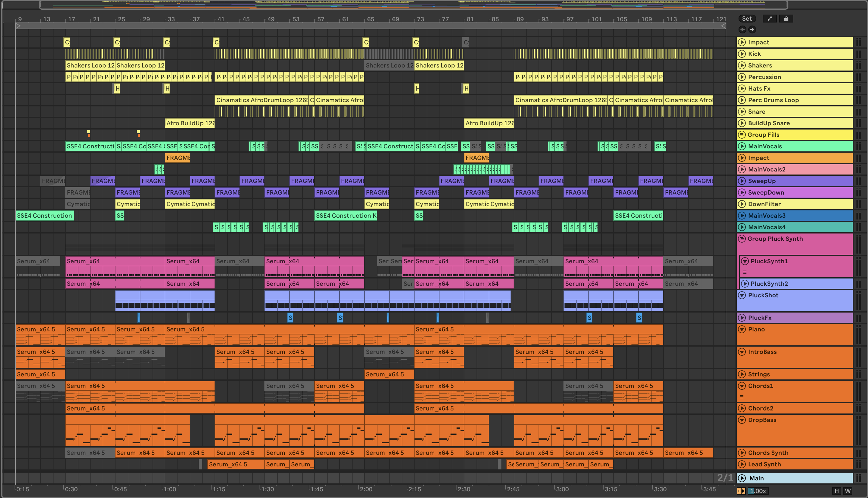868x498 pixels.
Task: Unfold the SweepUp track via its button
Action: tap(742, 181)
